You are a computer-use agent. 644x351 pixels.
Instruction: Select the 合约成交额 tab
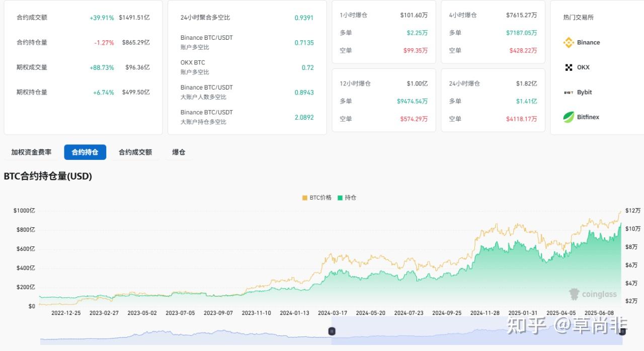(x=135, y=152)
